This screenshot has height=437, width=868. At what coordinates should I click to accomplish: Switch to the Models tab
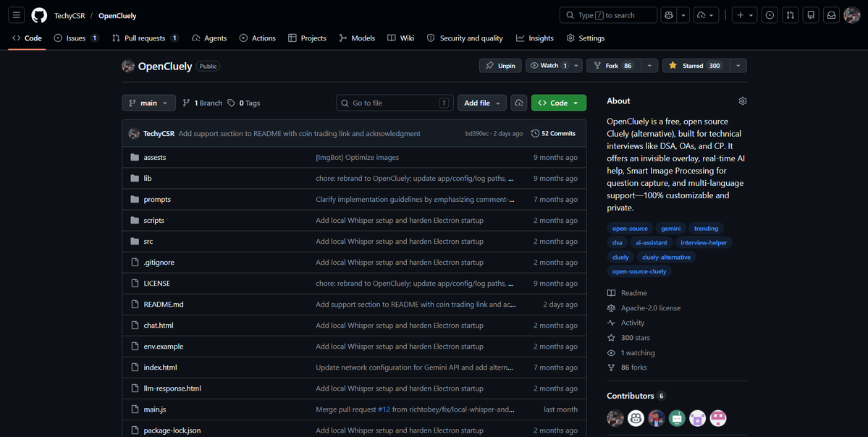point(357,38)
